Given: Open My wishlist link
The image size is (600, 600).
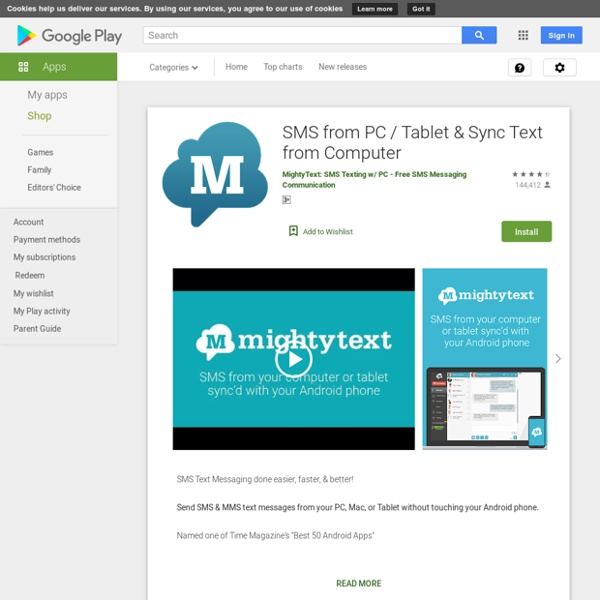Looking at the screenshot, I should pos(33,293).
